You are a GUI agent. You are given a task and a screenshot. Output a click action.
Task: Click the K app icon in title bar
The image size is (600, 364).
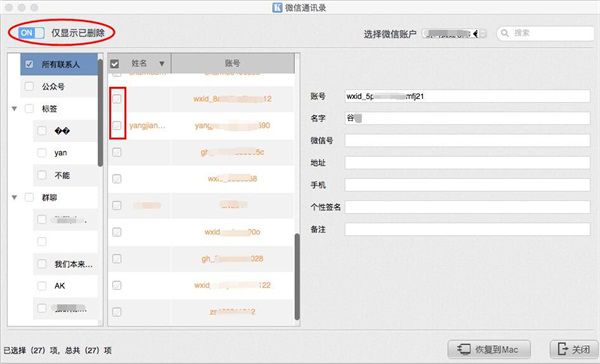point(277,7)
